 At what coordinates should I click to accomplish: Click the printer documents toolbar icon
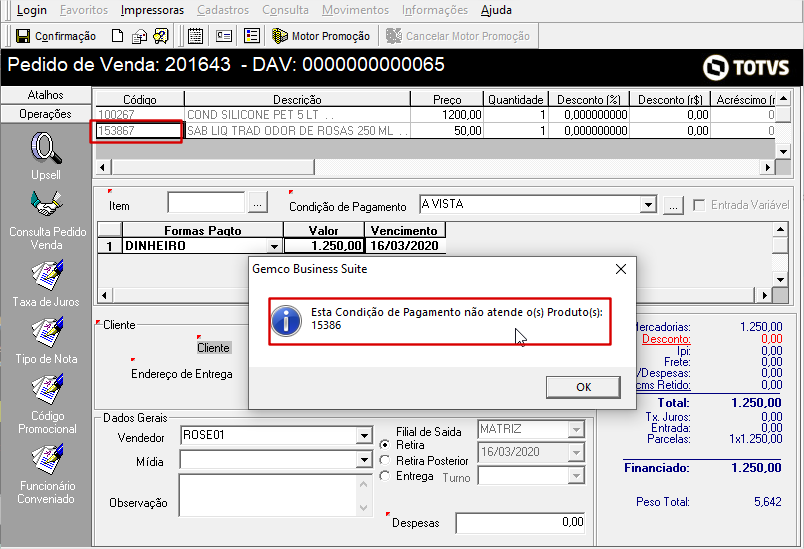tap(139, 36)
